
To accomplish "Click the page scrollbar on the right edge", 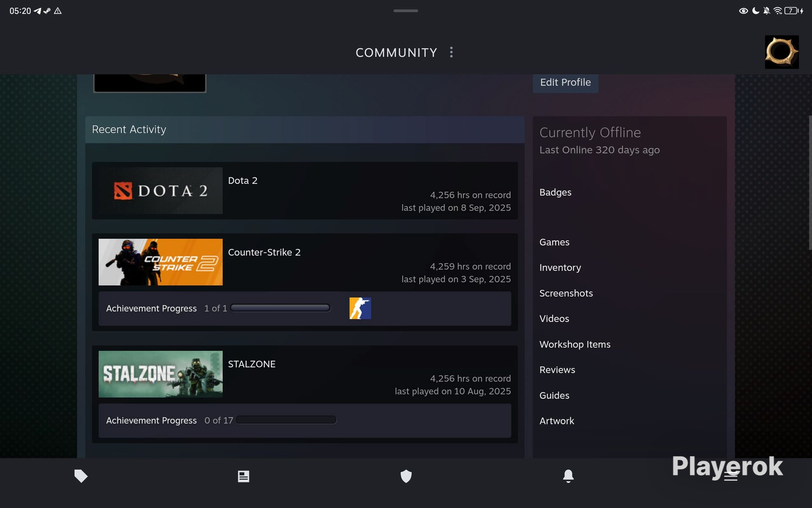I will (x=810, y=183).
